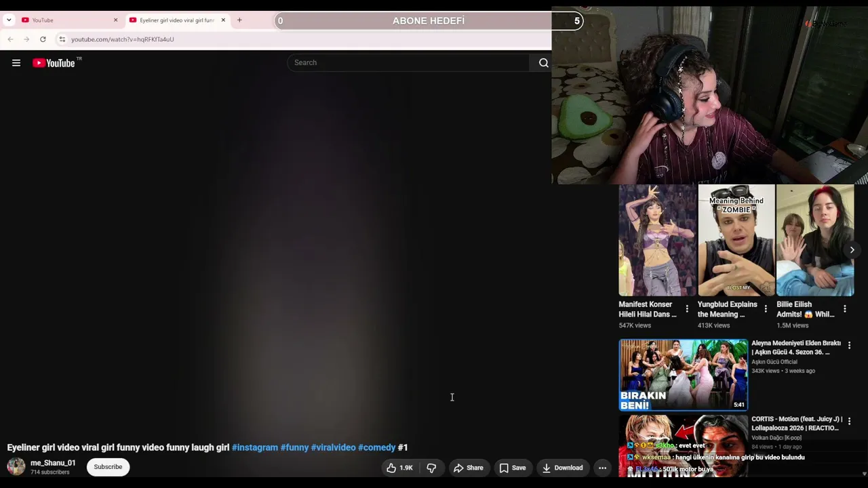Open the #comedy hashtag link
The height and width of the screenshot is (488, 868).
[376, 447]
